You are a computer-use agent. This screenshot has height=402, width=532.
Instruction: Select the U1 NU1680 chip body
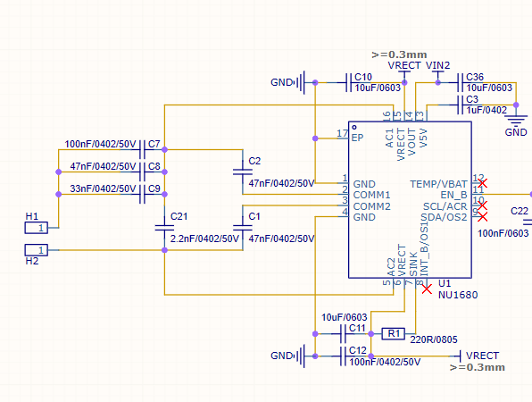pyautogui.click(x=410, y=199)
